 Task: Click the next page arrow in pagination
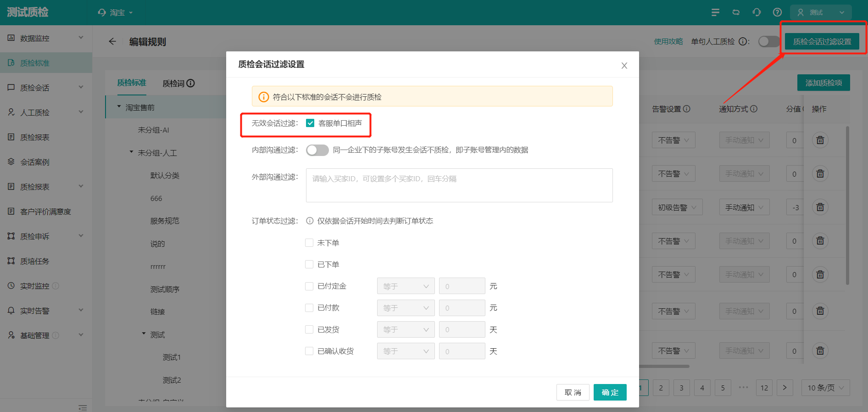coord(785,388)
